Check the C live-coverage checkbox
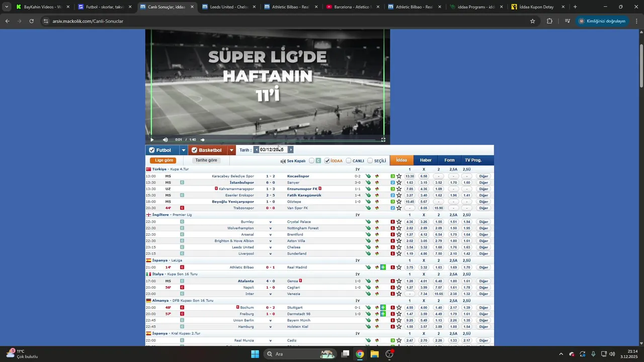Viewport: 644px width, 362px height. tap(312, 161)
